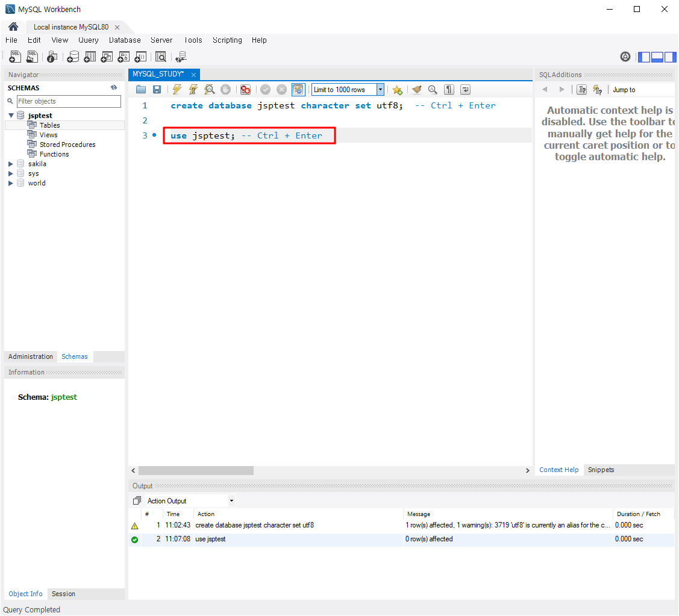
Task: Click the Filter objects search field
Action: [x=69, y=101]
